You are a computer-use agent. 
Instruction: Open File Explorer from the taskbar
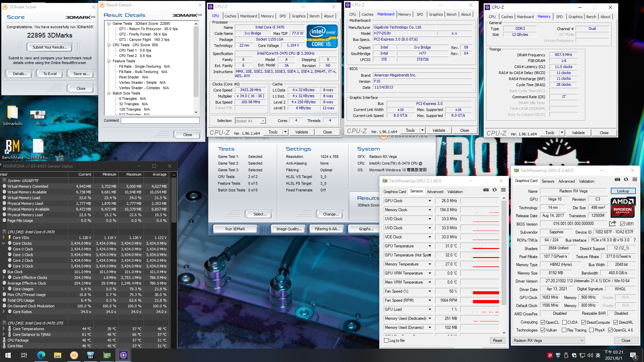tap(58, 355)
